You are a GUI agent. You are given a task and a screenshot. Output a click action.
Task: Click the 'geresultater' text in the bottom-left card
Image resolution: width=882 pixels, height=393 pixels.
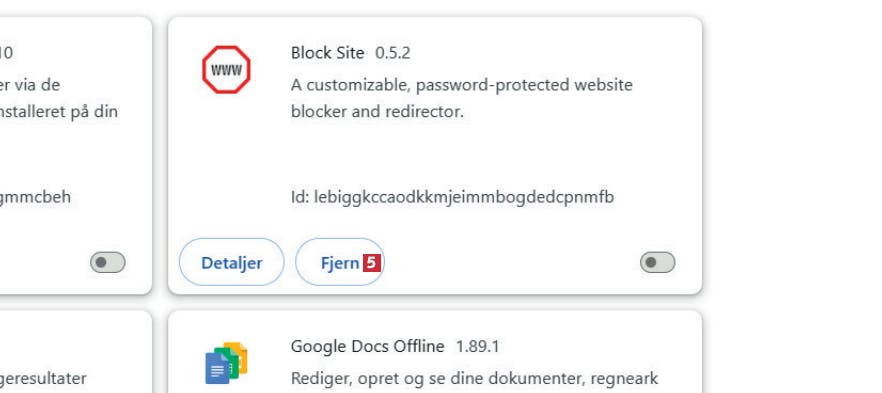point(43,378)
